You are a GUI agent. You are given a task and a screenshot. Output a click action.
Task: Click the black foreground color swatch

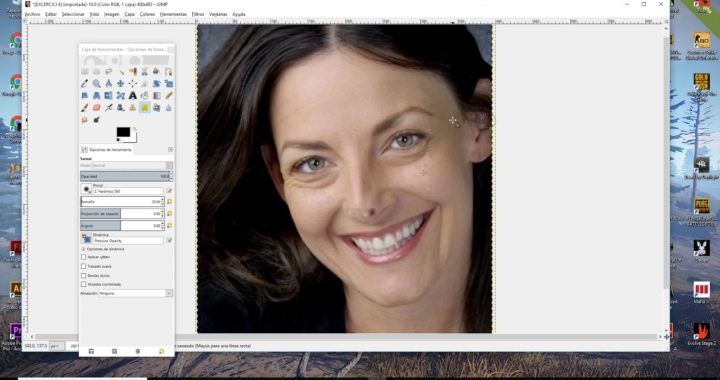123,132
